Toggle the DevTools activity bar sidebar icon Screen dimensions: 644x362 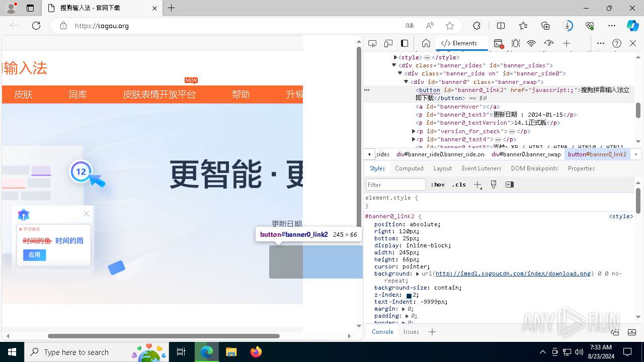tap(405, 43)
